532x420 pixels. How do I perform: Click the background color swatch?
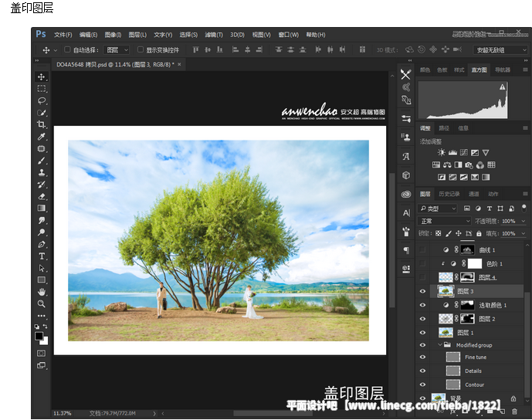point(45,341)
